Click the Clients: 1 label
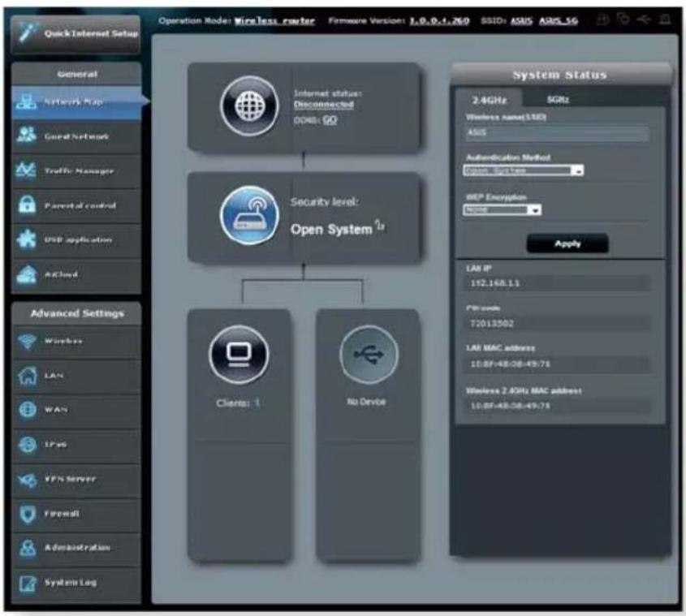Viewport: 686px width, 616px height. 238,403
